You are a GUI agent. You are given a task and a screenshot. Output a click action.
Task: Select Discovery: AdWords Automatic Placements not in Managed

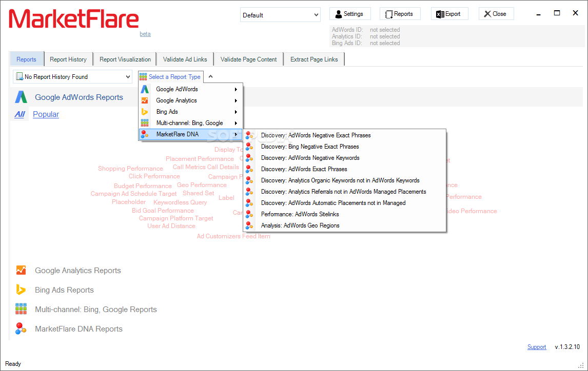pyautogui.click(x=345, y=203)
